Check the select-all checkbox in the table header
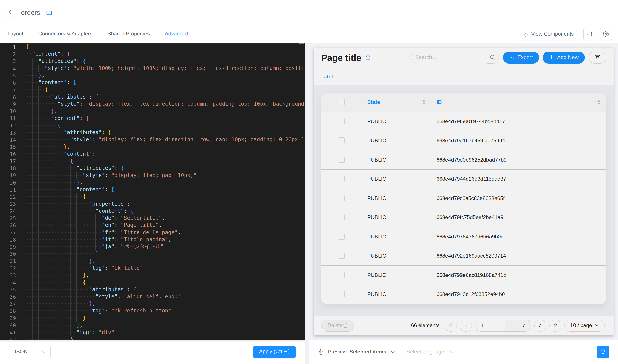 click(x=341, y=102)
